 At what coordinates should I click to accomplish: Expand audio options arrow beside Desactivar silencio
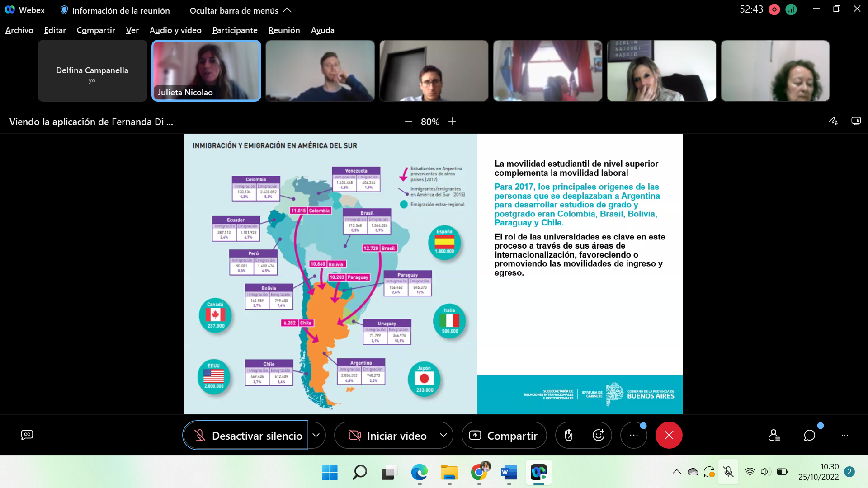[316, 435]
